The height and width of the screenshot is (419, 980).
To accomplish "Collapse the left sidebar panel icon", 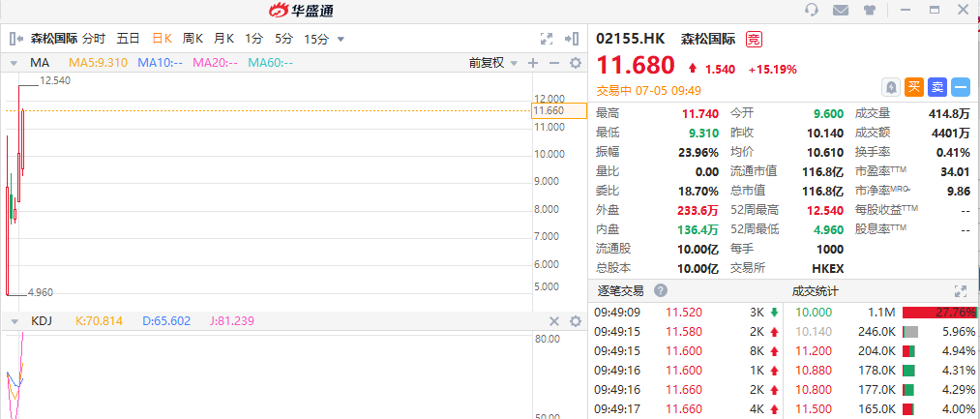I will pos(16,39).
